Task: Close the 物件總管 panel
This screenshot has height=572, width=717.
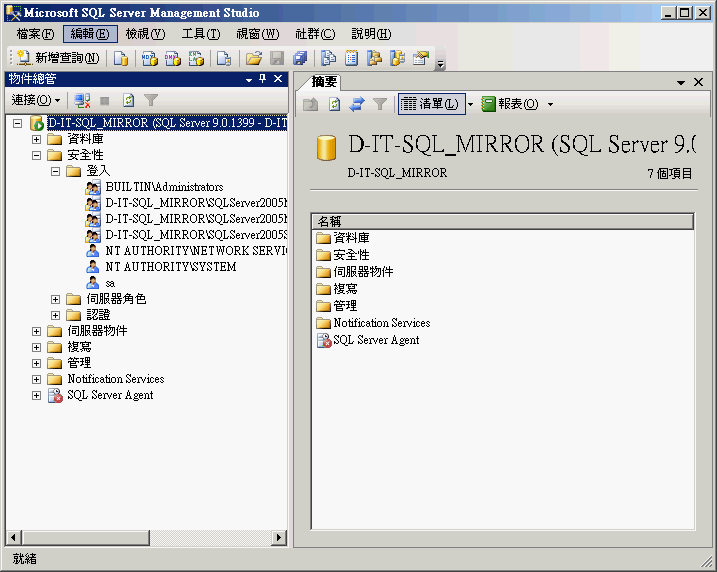Action: pyautogui.click(x=278, y=79)
